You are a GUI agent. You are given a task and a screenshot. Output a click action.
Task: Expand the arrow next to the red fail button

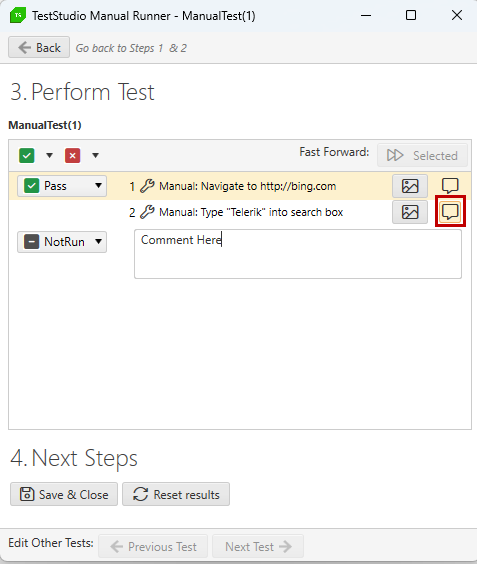pos(95,155)
